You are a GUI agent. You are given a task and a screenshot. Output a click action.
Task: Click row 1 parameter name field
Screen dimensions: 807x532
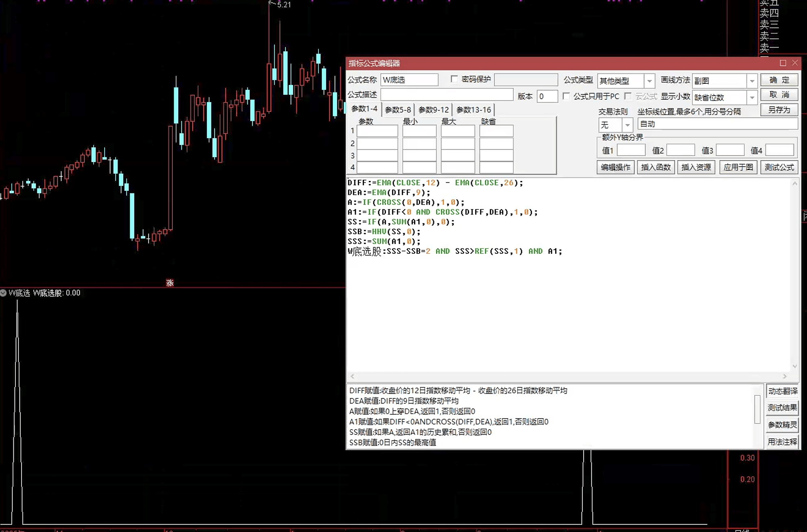[377, 131]
